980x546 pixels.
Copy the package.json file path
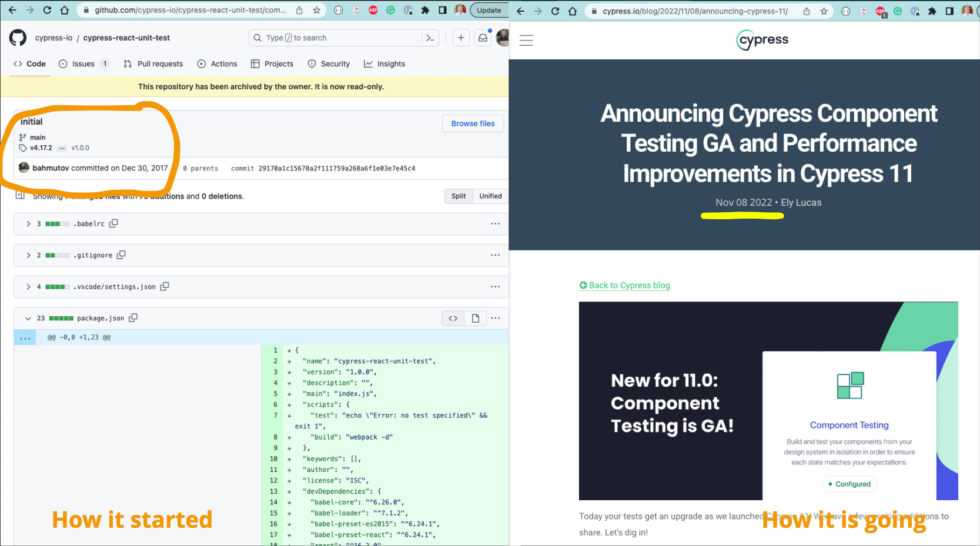[x=133, y=318]
